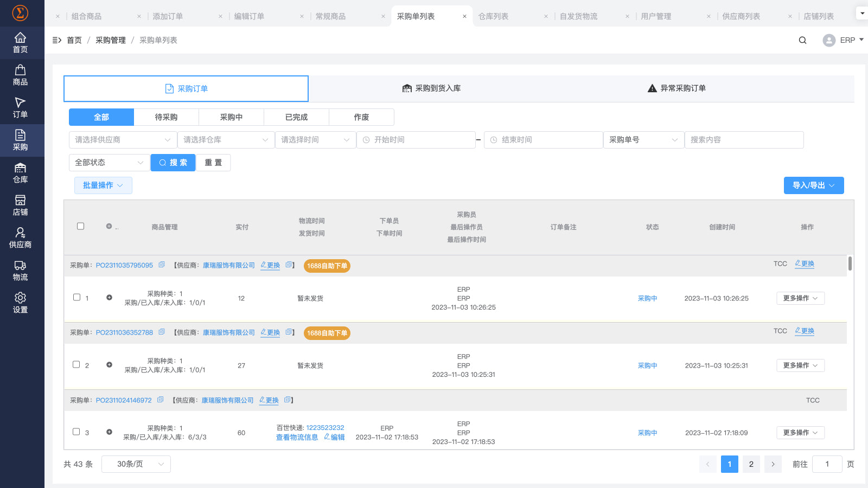868x488 pixels.
Task: Click copy icon after supplier in PO2311035795095 row
Action: tap(289, 265)
